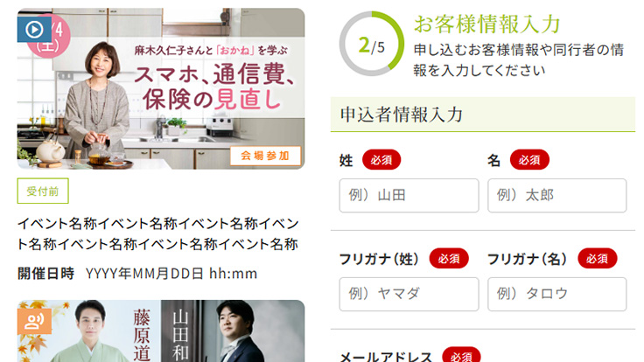644x362 pixels.
Task: Click the 2/5 step progress circle
Action: point(372,44)
